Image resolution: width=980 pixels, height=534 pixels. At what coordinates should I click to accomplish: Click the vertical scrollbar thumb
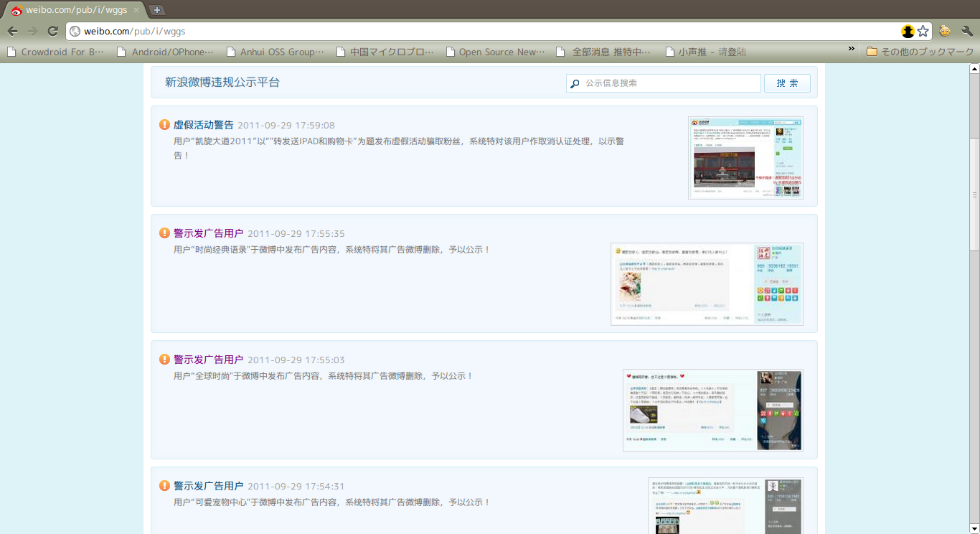click(974, 195)
